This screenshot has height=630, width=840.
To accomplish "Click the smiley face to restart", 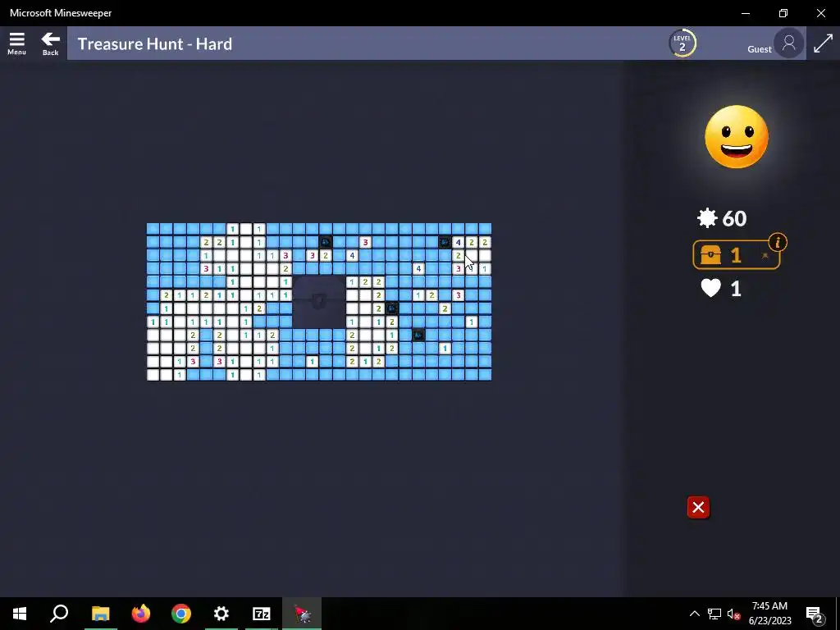I will (x=737, y=137).
